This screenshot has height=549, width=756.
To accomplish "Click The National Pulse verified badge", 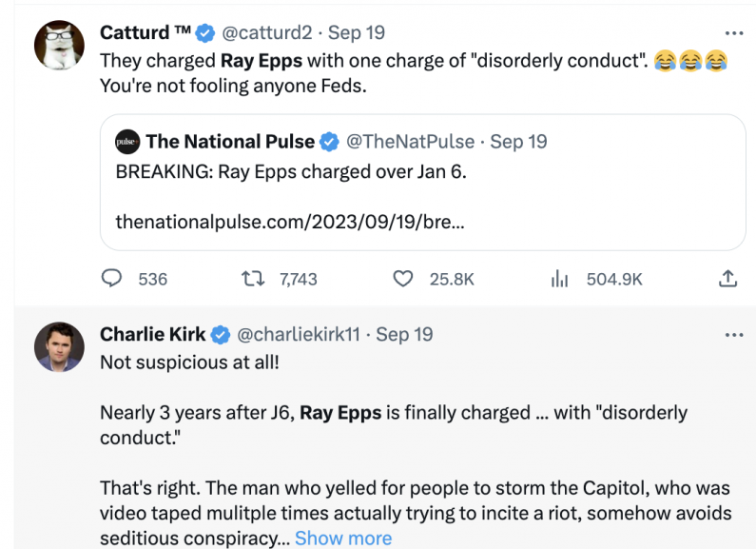I will [329, 142].
